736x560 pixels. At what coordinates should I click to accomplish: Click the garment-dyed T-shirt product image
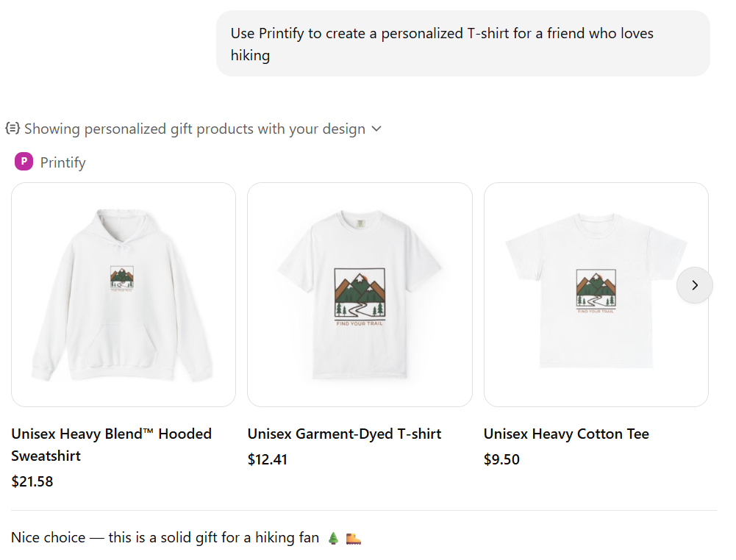pyautogui.click(x=360, y=294)
